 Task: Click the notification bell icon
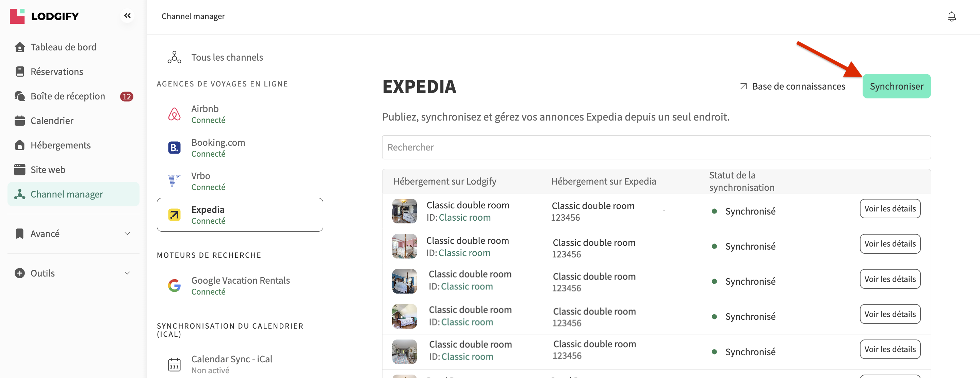pyautogui.click(x=951, y=16)
